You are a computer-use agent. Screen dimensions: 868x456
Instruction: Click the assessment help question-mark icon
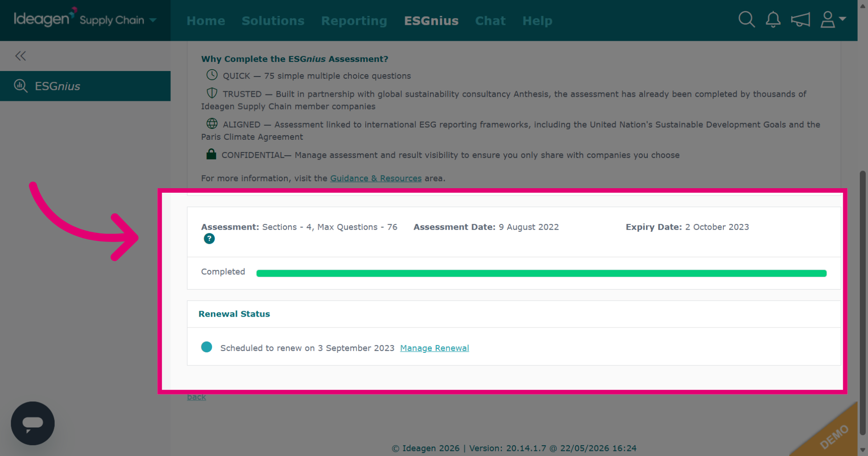coord(209,239)
